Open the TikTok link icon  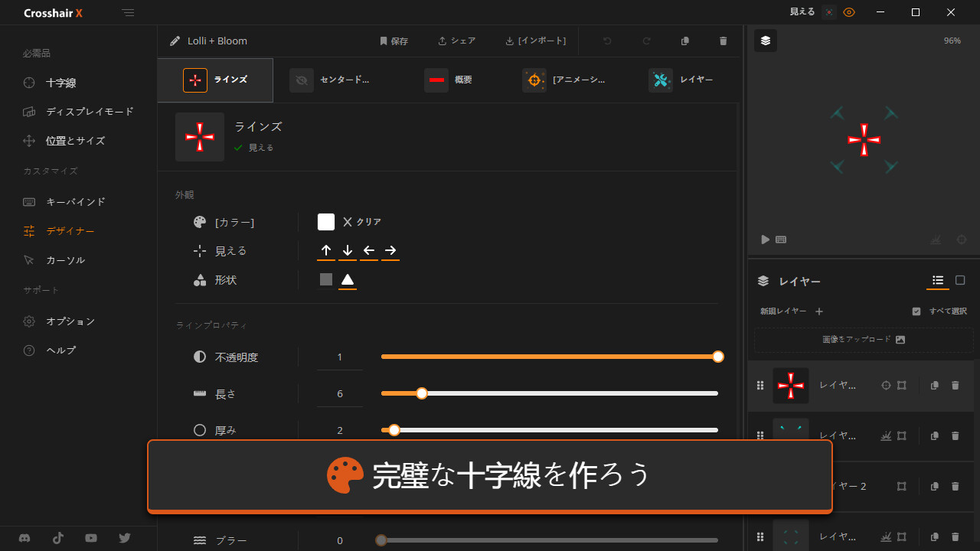(58, 538)
